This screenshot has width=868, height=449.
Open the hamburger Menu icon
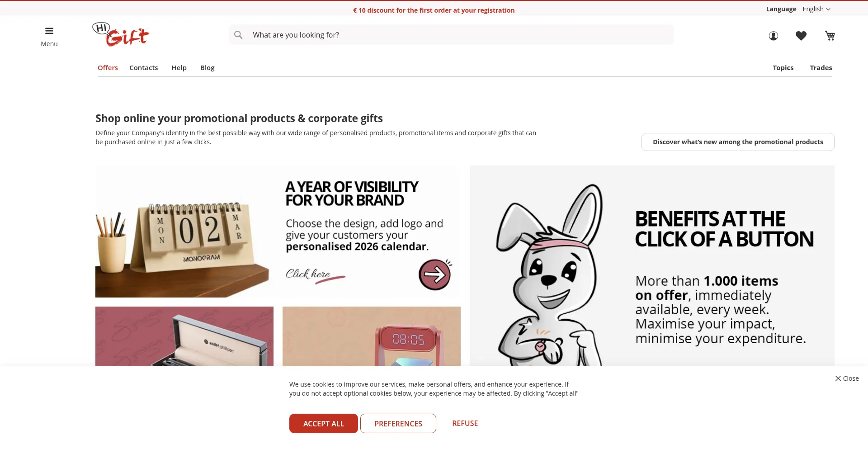[49, 31]
